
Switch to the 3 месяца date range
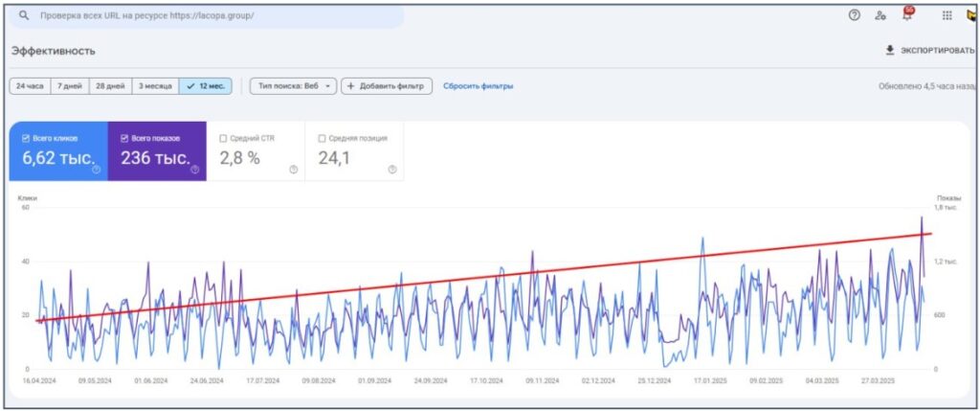pos(153,86)
